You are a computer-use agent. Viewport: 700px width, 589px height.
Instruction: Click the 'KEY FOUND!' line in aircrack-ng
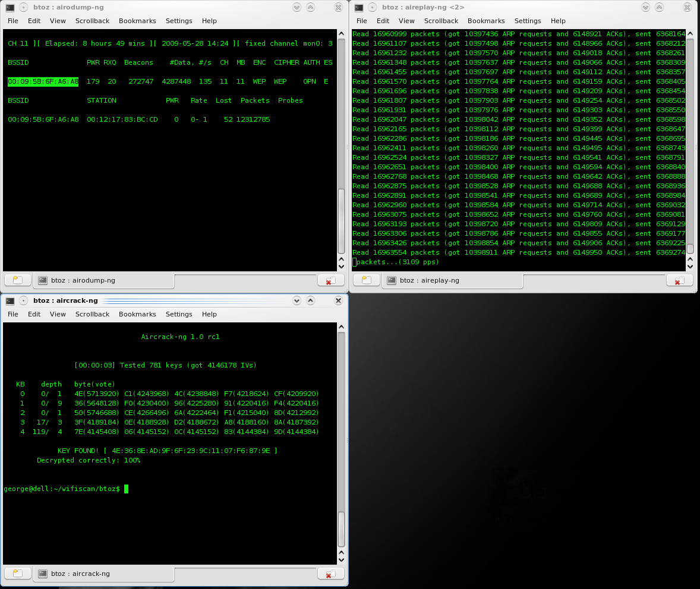click(168, 451)
